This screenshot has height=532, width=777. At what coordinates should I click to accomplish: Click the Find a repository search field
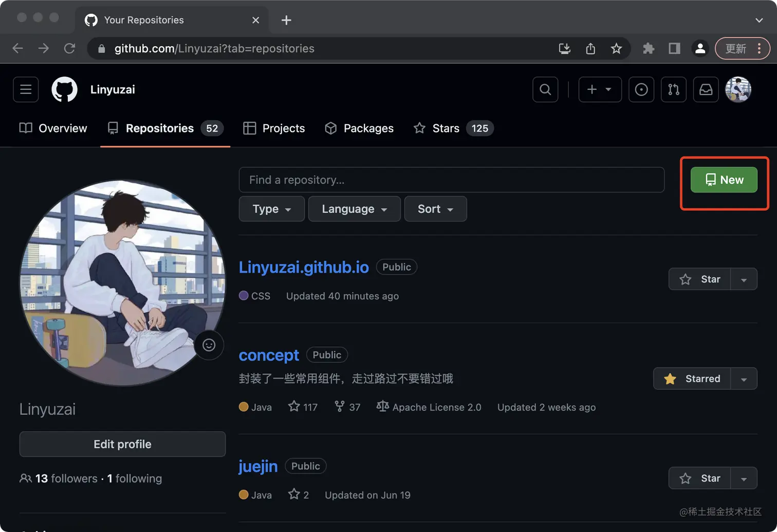tap(452, 180)
